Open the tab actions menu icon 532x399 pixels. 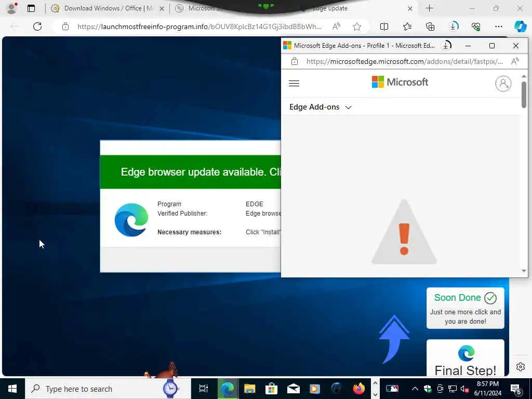[31, 8]
